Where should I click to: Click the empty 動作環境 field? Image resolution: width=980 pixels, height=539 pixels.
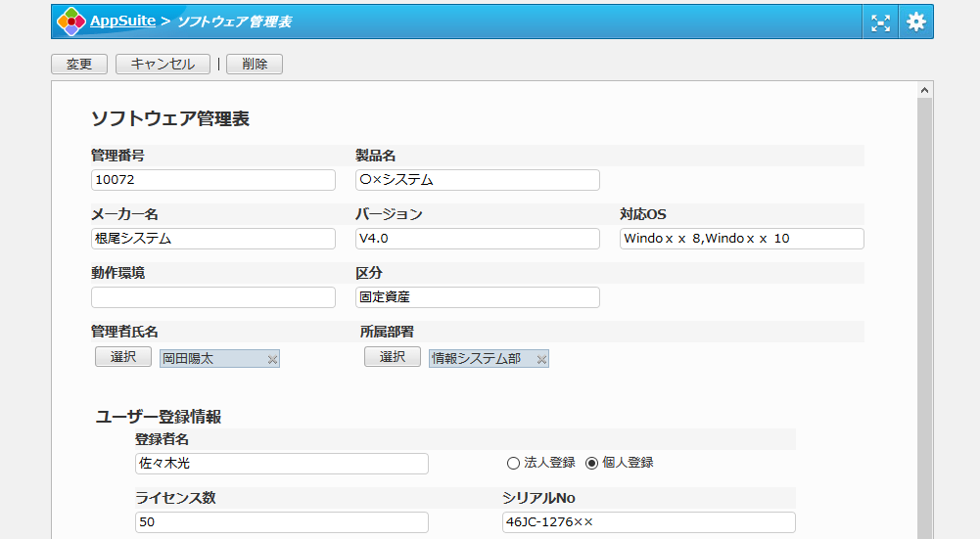[x=213, y=297]
